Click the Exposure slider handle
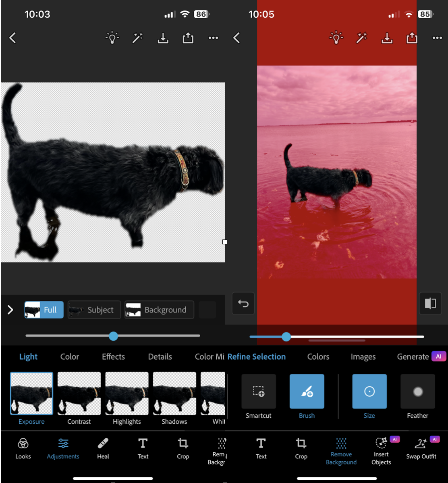 click(x=114, y=336)
